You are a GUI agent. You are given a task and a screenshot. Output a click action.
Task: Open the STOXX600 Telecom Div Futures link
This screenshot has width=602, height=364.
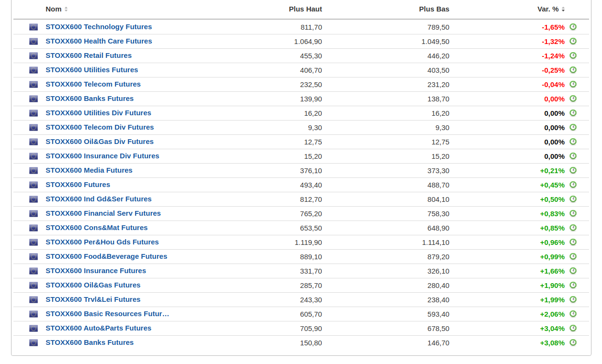pos(100,127)
